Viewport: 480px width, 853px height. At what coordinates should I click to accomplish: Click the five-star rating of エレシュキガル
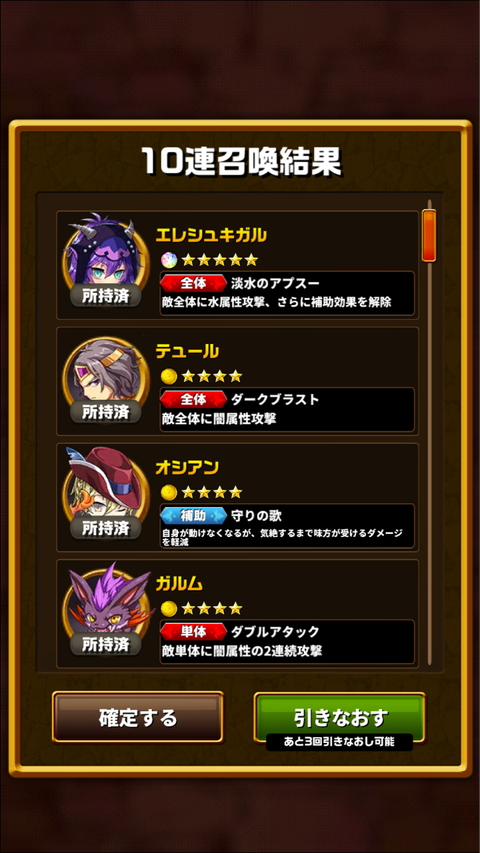point(219,260)
